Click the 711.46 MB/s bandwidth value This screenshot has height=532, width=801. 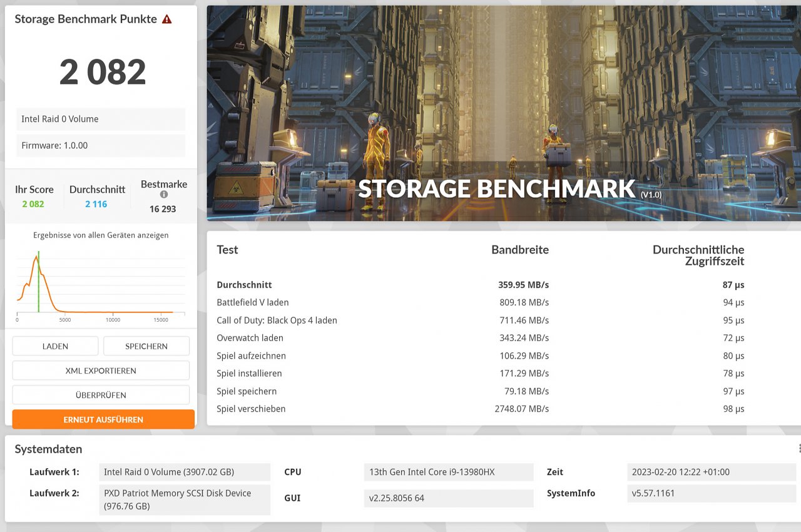[524, 320]
